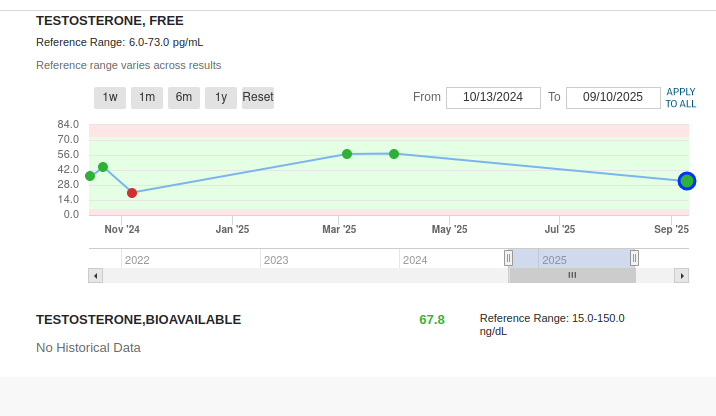
Task: Click the 67.8 bioavailable testosterone value
Action: (432, 320)
